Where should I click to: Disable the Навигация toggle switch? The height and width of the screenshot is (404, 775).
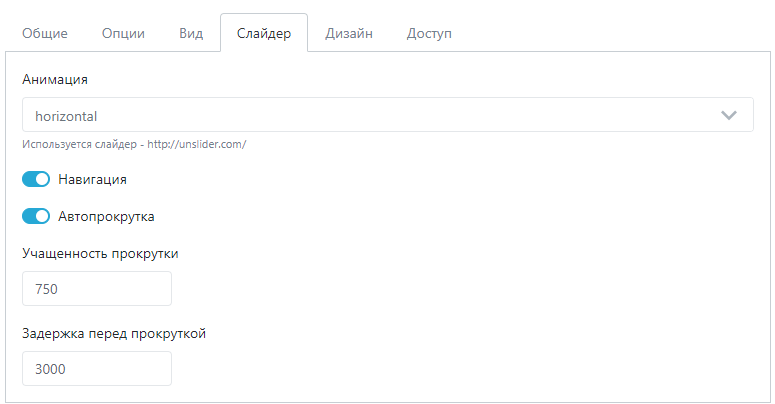[x=36, y=179]
